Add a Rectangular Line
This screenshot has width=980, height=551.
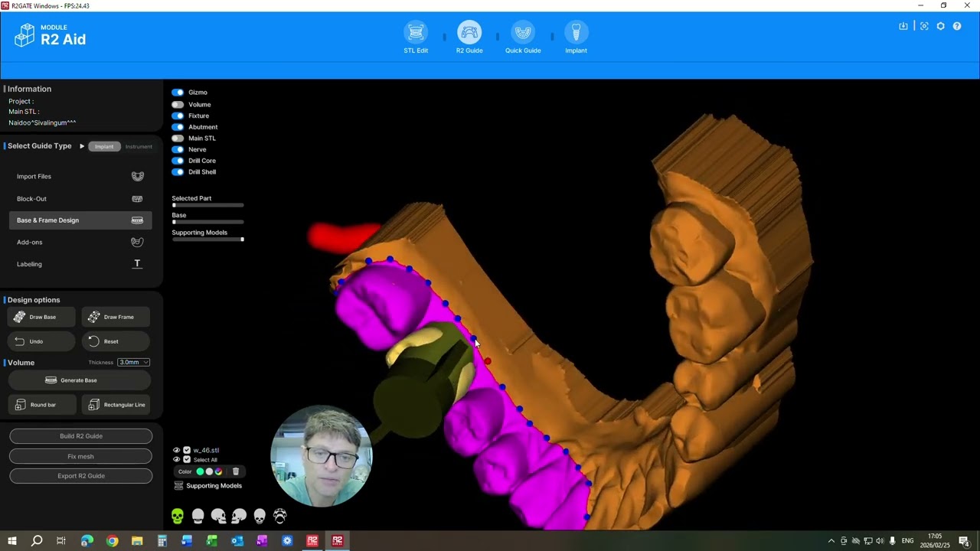(x=117, y=405)
